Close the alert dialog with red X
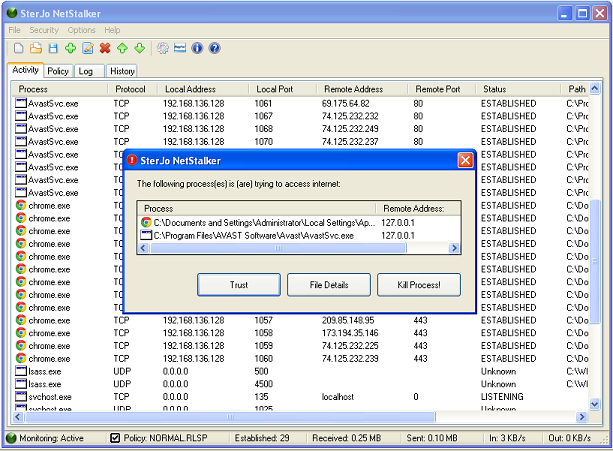This screenshot has height=451, width=613. point(465,160)
